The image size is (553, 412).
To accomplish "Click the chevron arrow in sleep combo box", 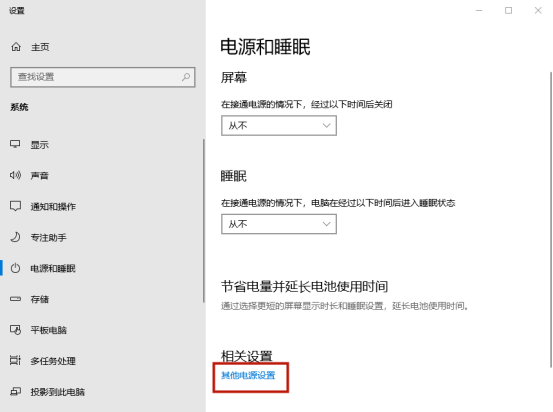I will (327, 224).
